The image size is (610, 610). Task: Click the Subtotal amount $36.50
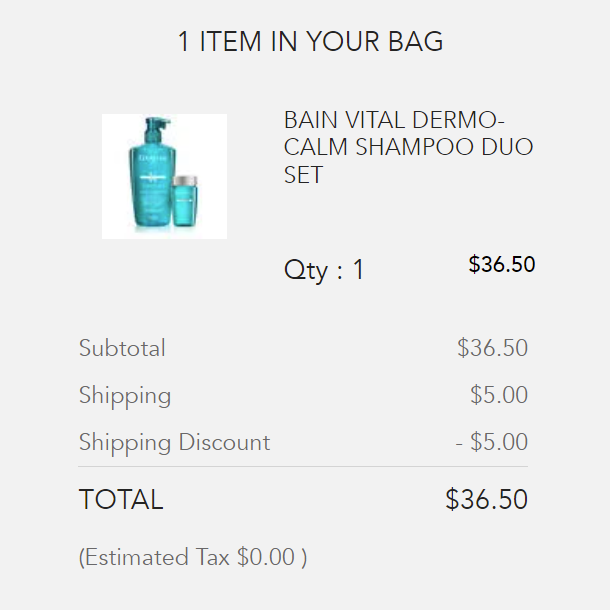click(492, 348)
